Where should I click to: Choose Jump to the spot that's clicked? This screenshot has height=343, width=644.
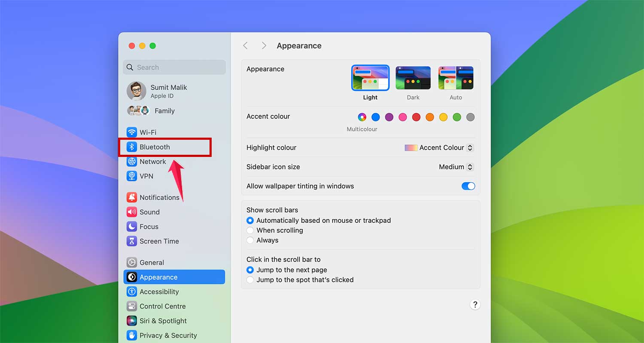point(250,280)
